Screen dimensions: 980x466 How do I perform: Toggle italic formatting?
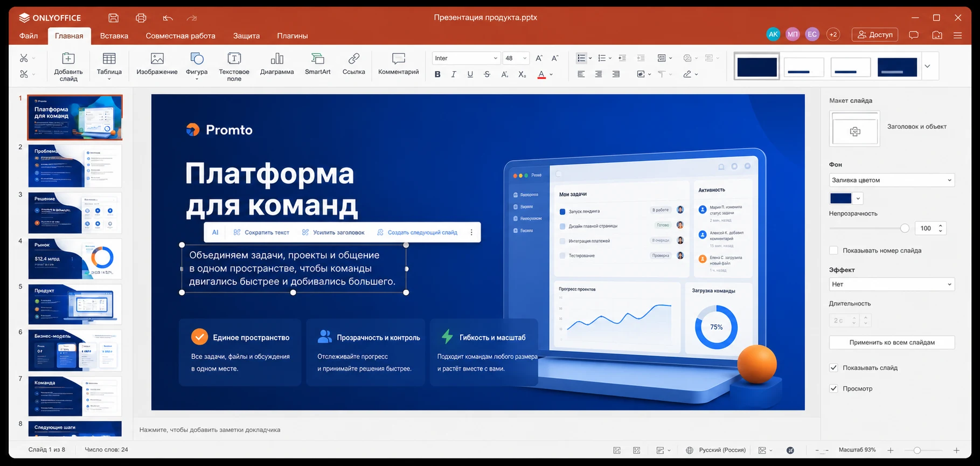click(x=454, y=74)
